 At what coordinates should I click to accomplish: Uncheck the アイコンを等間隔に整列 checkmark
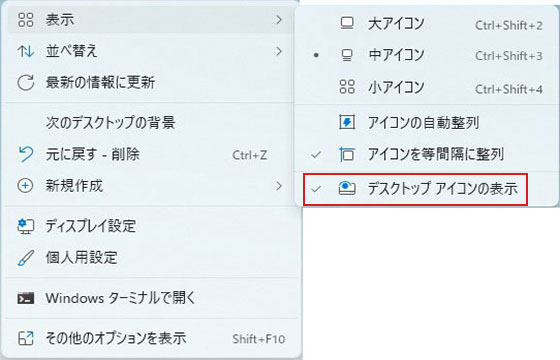pyautogui.click(x=316, y=155)
